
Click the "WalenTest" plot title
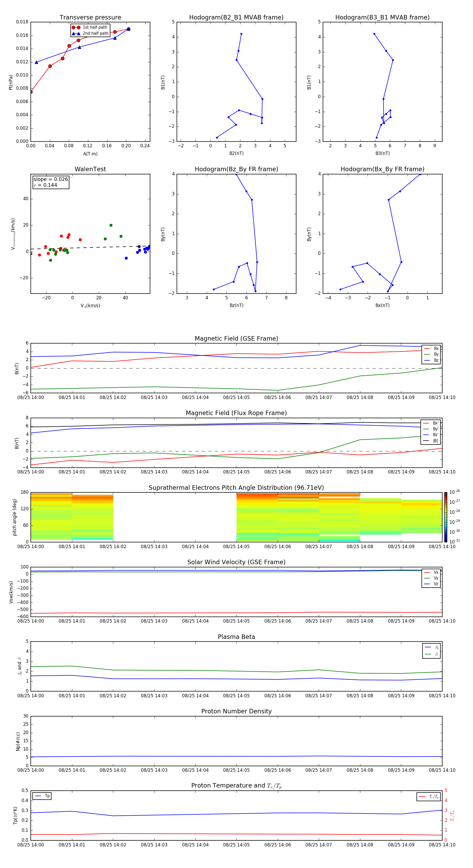[x=90, y=169]
